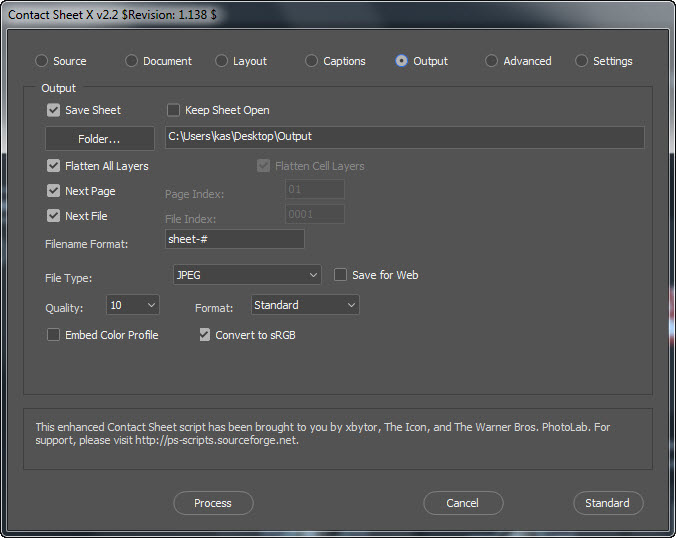Image resolution: width=676 pixels, height=538 pixels.
Task: Click the disabled Flatten Cell Layers checkbox
Action: [263, 166]
